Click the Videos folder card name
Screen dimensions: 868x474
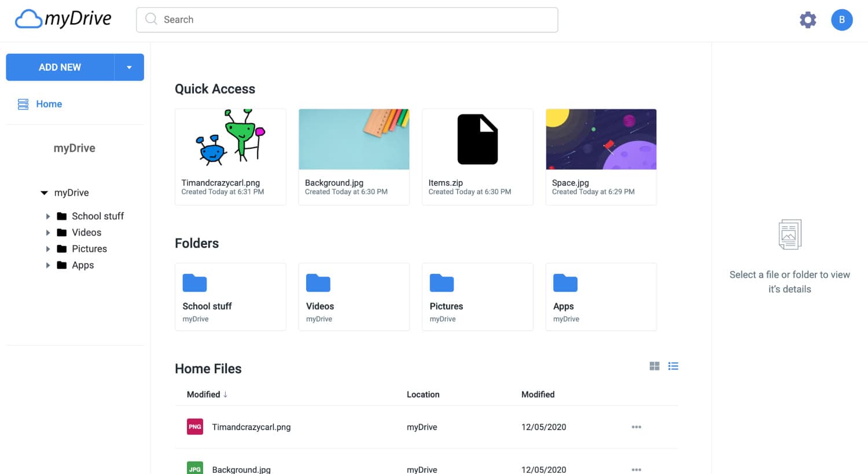coord(320,306)
